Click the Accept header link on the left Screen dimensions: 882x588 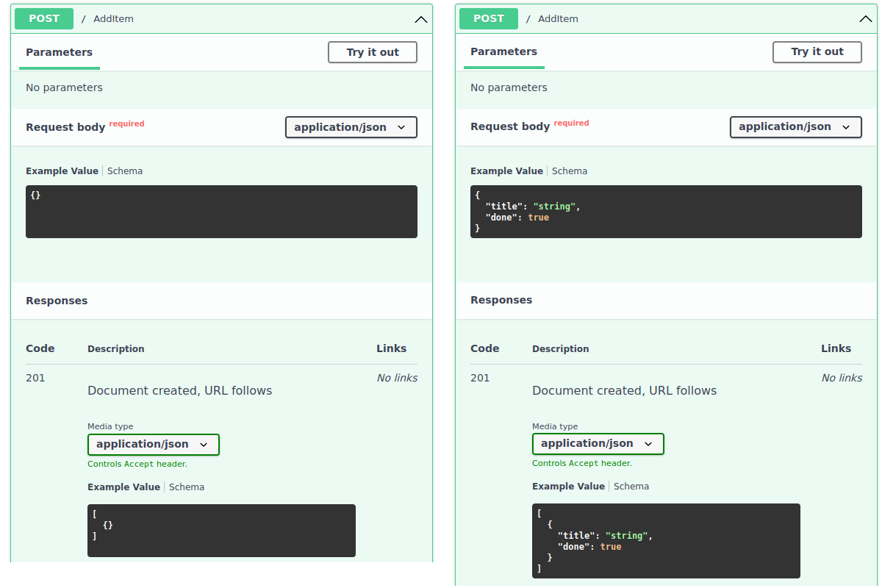137,463
